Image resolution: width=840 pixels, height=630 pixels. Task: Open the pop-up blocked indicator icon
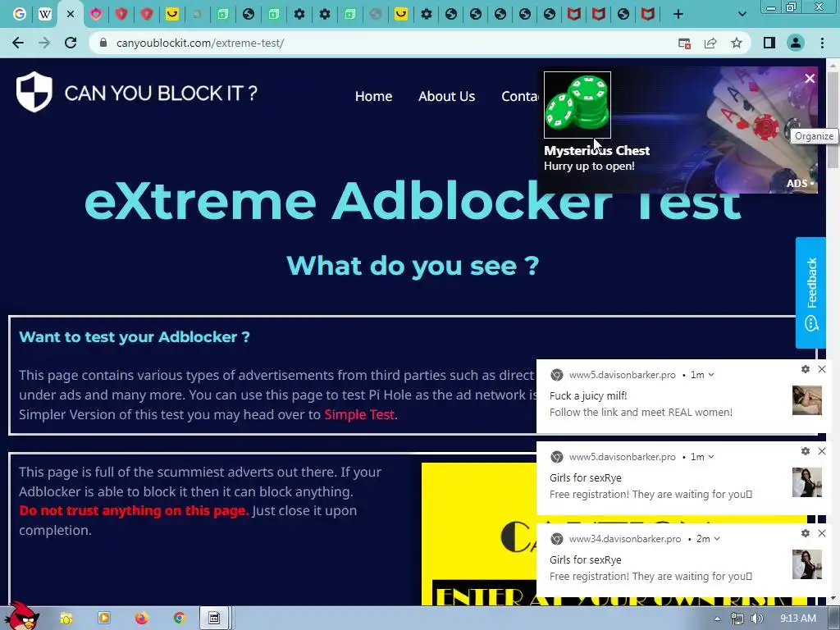pos(684,43)
